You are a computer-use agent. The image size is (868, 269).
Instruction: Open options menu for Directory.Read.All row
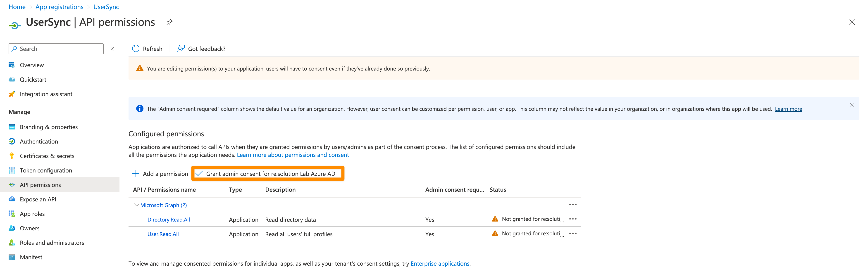click(573, 219)
